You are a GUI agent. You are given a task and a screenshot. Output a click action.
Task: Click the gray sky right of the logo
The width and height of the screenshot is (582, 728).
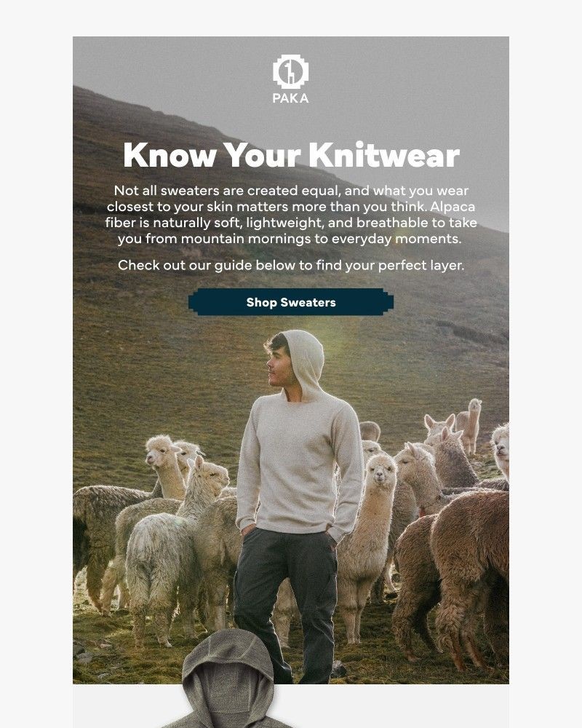pos(408,74)
